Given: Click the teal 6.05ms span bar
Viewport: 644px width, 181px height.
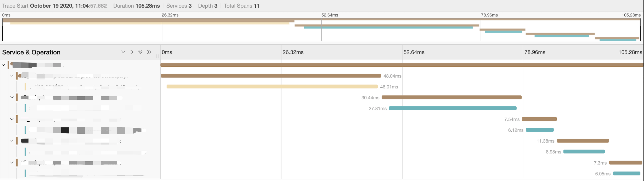Looking at the screenshot, I should coord(626,173).
